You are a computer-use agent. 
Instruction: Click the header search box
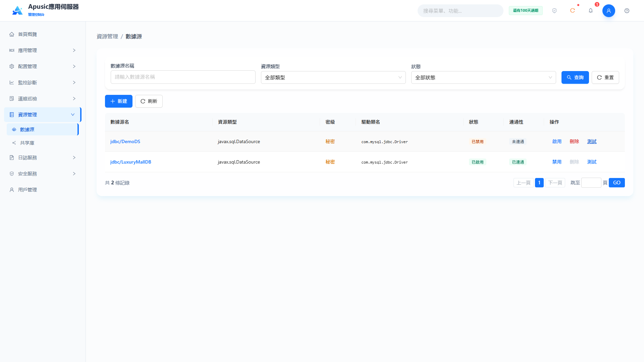click(461, 11)
